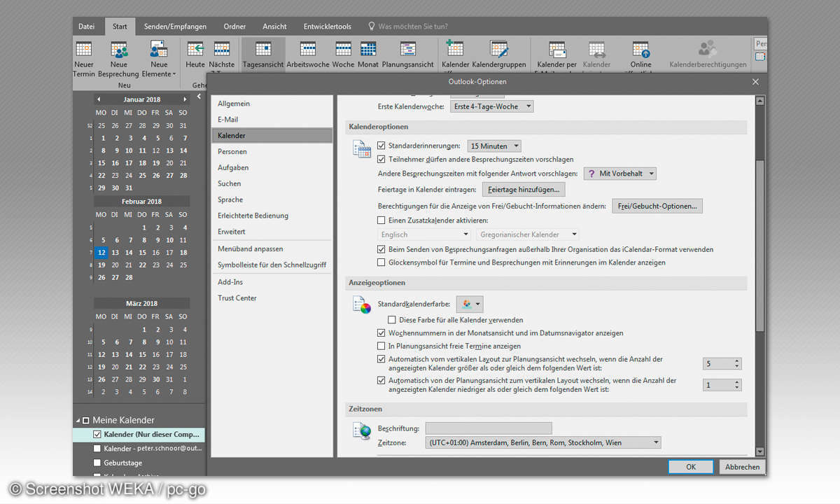The width and height of the screenshot is (840, 504).
Task: Click Online veröffentlichen icon
Action: tap(641, 50)
